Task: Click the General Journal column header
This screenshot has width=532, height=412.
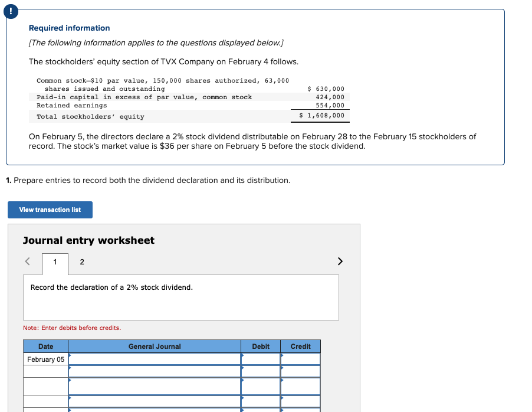Action: point(155,346)
